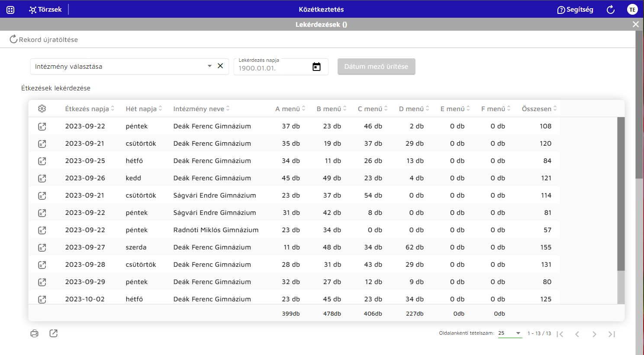644x355 pixels.
Task: Open record for 2023-09-22 Ságvári Endre
Action: [42, 213]
